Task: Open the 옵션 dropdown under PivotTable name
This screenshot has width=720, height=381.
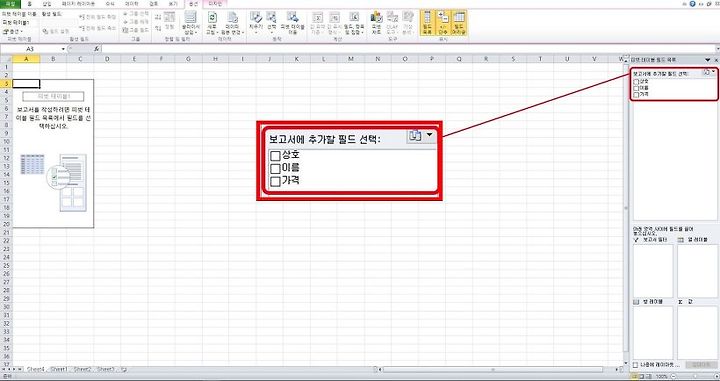Action: click(12, 31)
